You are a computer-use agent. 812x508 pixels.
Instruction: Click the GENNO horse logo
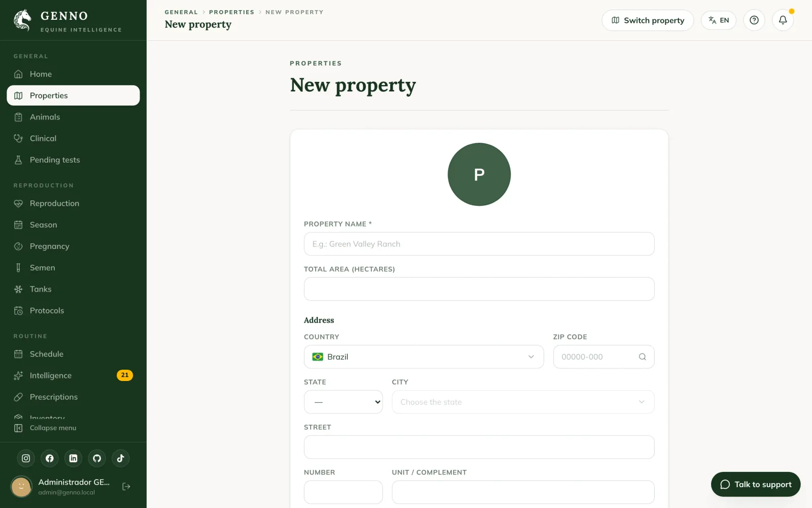tap(22, 20)
